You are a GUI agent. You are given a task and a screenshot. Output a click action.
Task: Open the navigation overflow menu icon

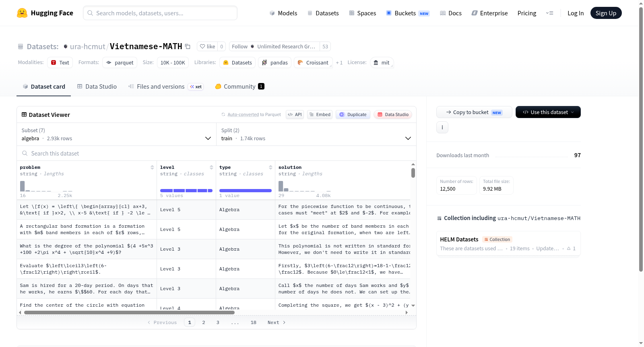549,13
